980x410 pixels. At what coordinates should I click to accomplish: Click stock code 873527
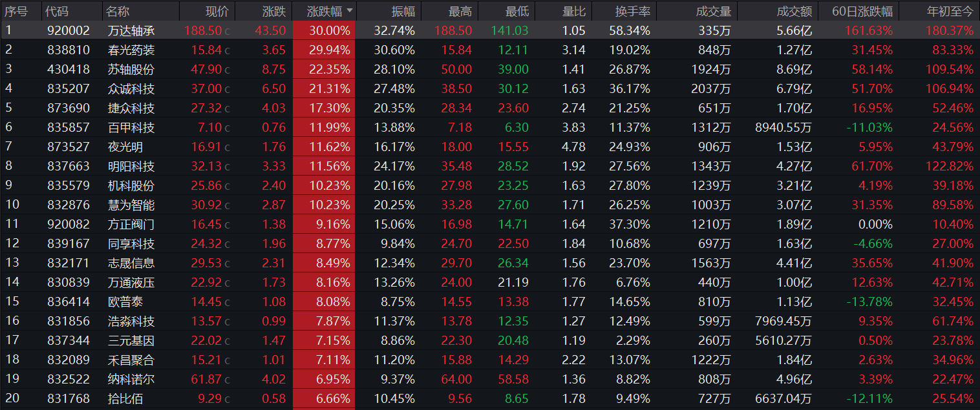69,147
